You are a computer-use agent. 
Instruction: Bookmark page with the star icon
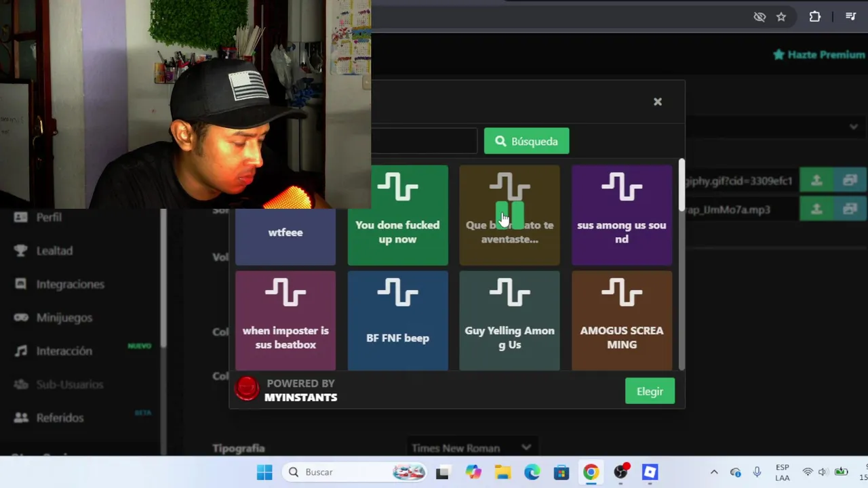click(x=781, y=17)
